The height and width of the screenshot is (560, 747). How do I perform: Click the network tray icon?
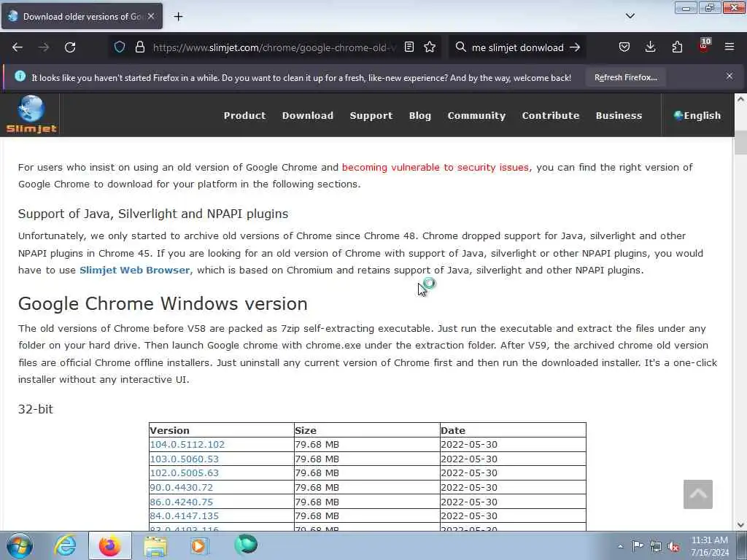656,547
